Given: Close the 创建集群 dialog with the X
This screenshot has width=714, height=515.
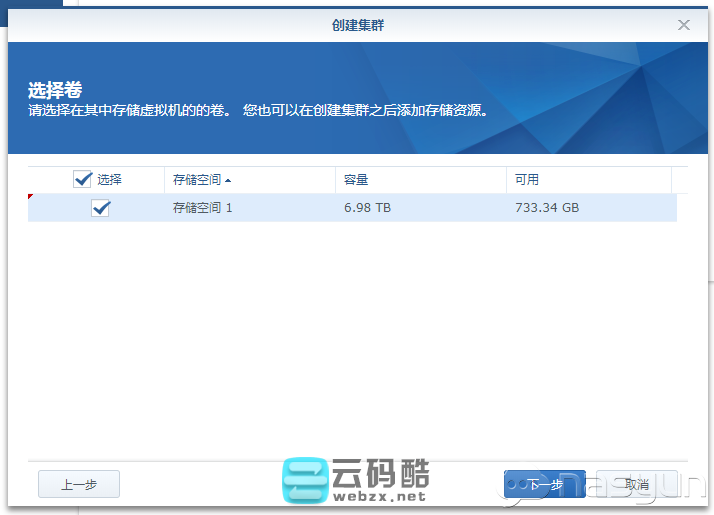Looking at the screenshot, I should (684, 25).
